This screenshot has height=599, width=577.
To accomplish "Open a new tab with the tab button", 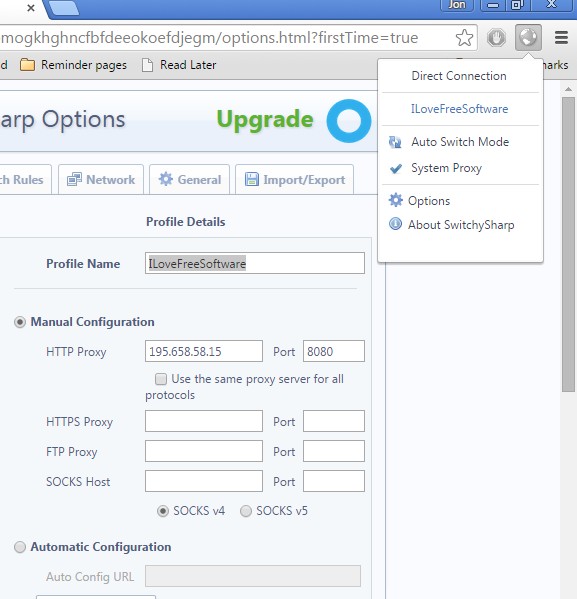I will click(63, 8).
